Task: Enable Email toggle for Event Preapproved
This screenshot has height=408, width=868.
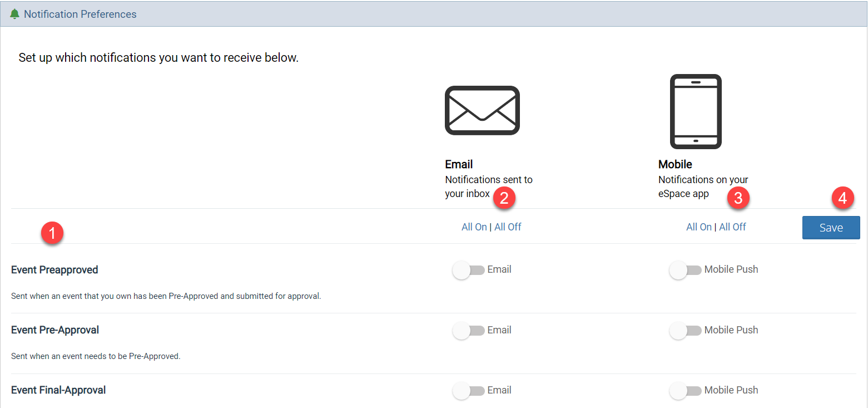Action: coord(468,271)
